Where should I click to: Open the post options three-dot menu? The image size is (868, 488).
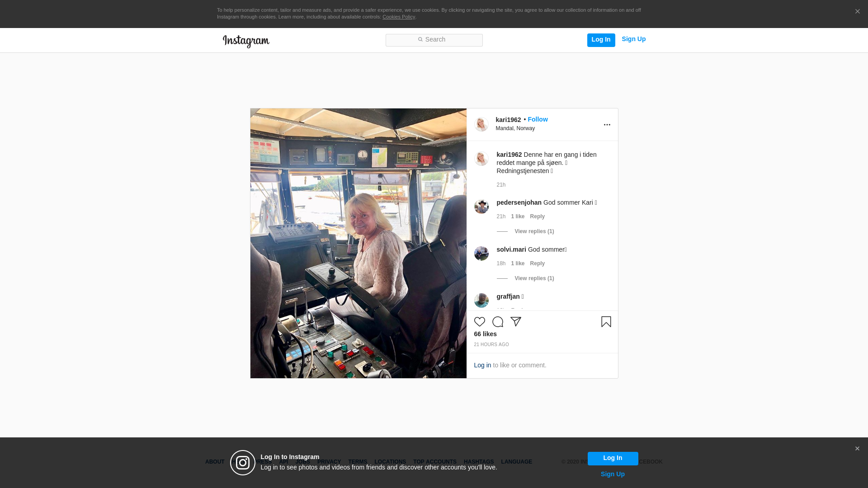[607, 125]
